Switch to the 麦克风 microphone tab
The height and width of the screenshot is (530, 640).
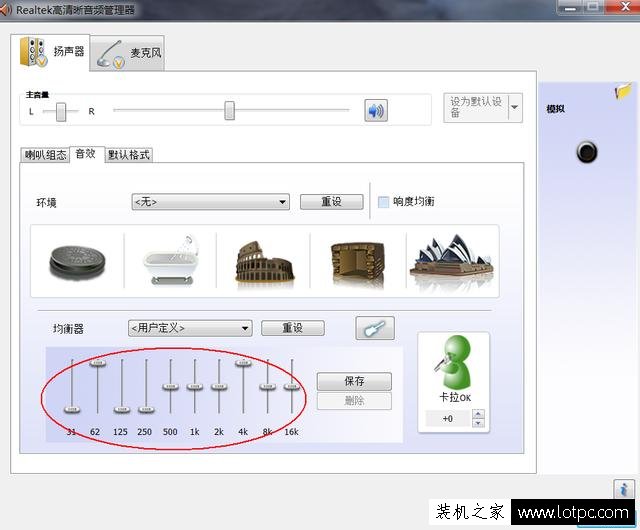pos(128,53)
